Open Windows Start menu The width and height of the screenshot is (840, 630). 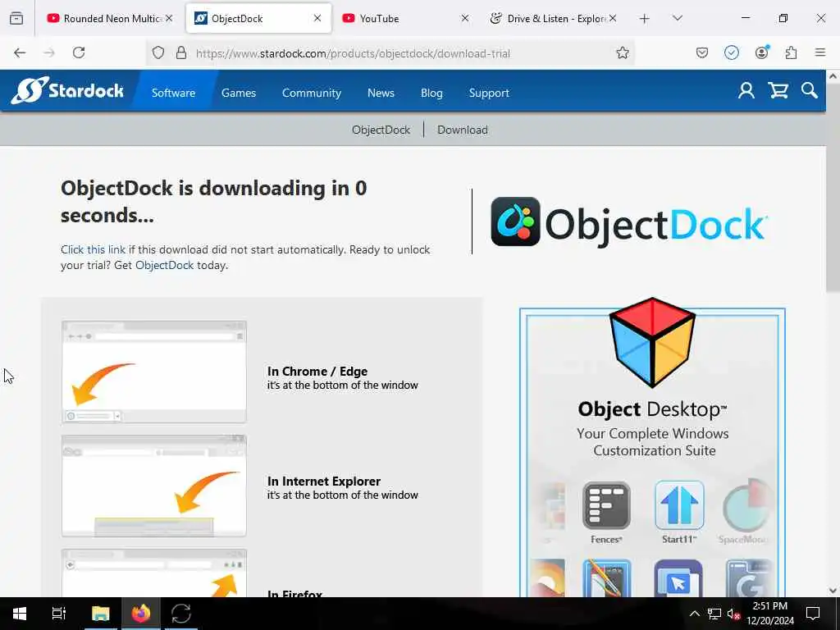pyautogui.click(x=20, y=614)
